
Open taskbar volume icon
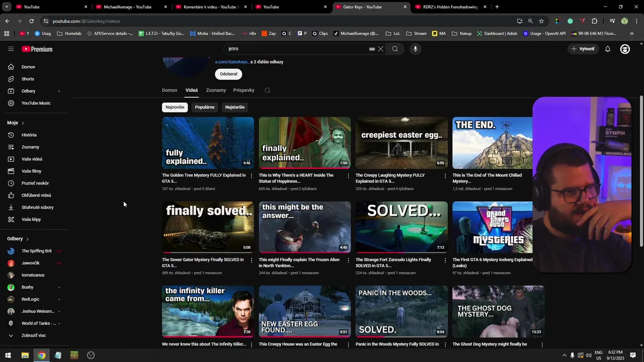[589, 355]
